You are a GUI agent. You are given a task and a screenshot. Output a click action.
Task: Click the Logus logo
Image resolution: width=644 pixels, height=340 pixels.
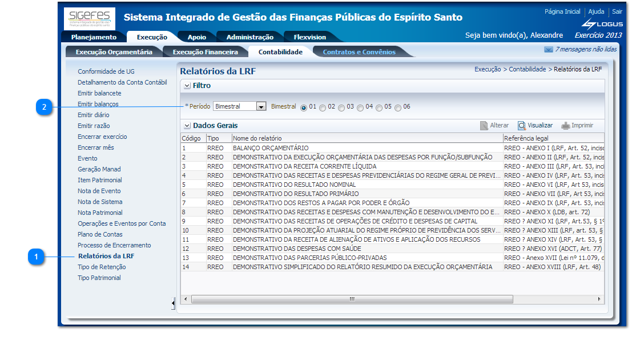pyautogui.click(x=602, y=23)
